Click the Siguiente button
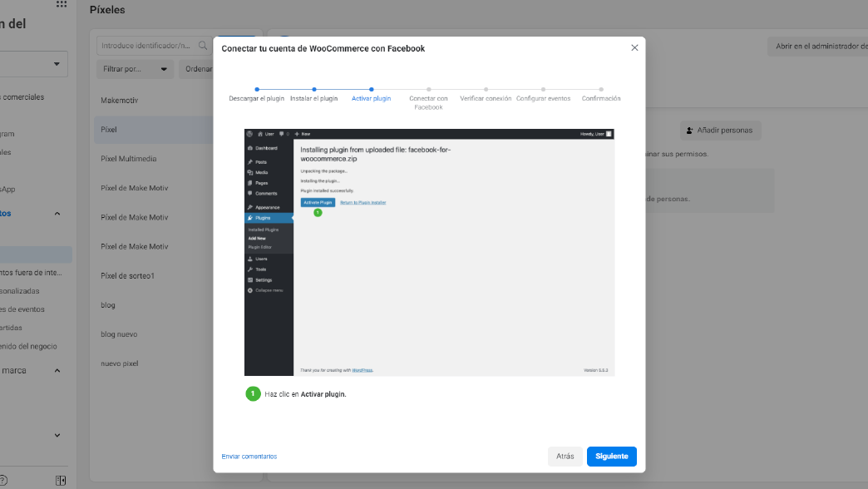The width and height of the screenshot is (868, 489). click(611, 457)
